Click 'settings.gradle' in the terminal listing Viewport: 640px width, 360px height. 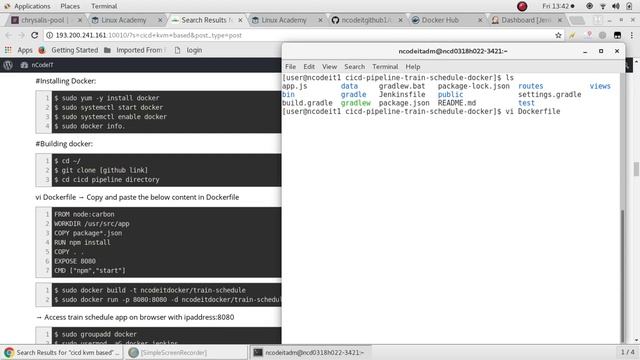point(549,94)
